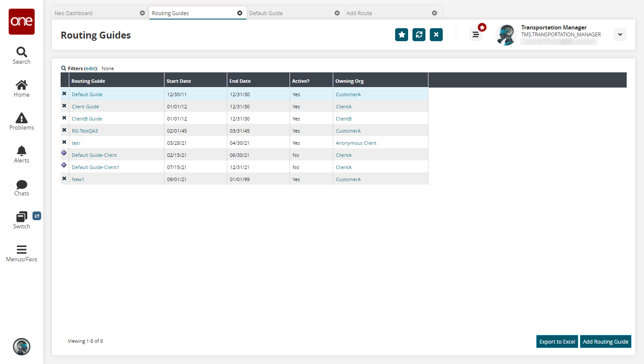Sort by Start Date column header

tap(179, 81)
